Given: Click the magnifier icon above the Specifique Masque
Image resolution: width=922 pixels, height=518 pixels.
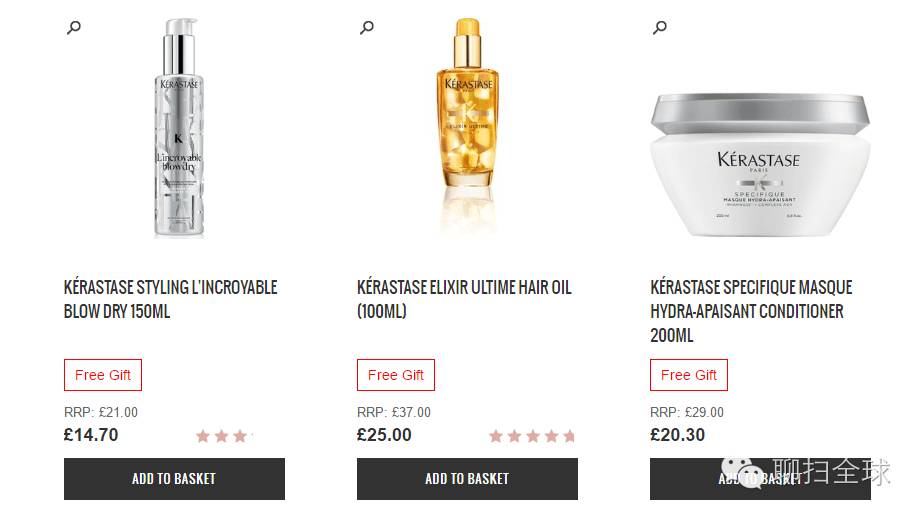Looking at the screenshot, I should (659, 28).
